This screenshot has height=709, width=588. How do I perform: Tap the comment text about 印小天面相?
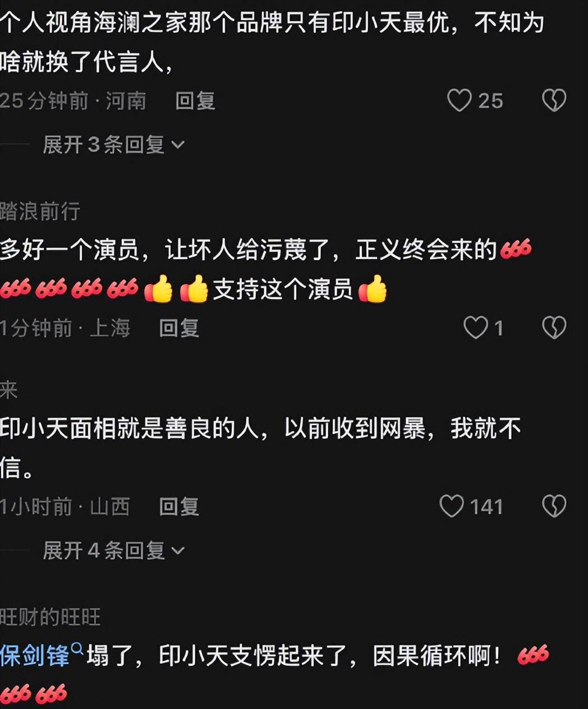[x=260, y=448]
